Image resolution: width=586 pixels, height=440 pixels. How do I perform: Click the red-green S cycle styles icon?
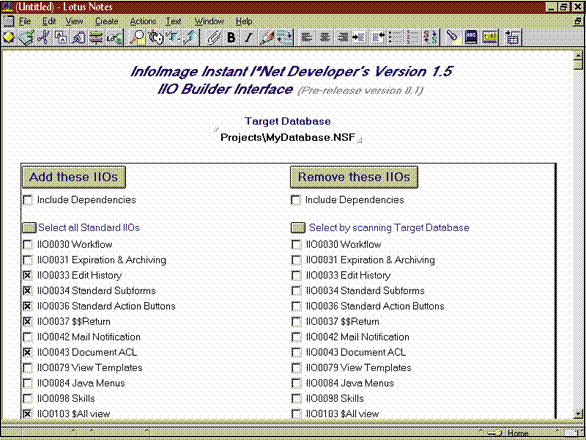[430, 37]
